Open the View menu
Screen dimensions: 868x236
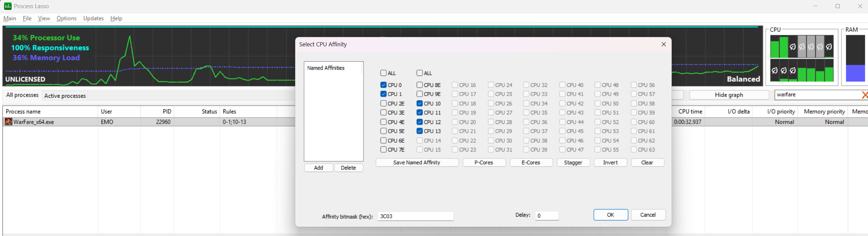44,18
